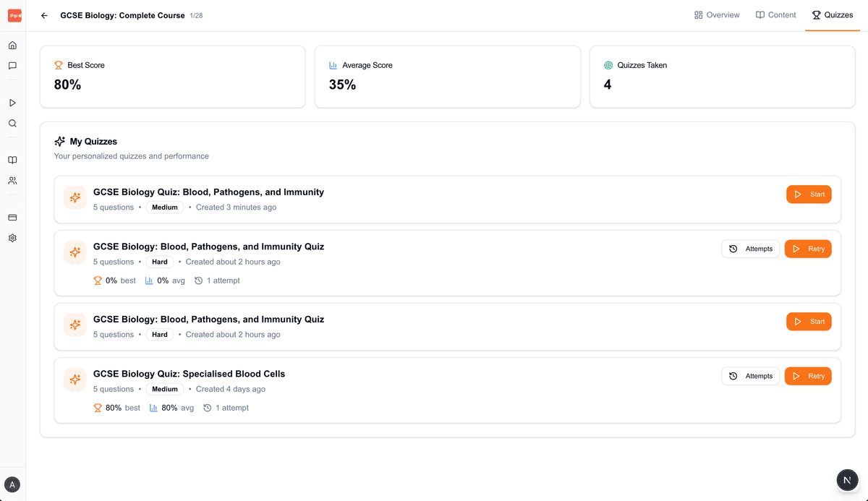Start the Blood, Pathogens, and Immunity quiz
The image size is (868, 501).
(808, 194)
